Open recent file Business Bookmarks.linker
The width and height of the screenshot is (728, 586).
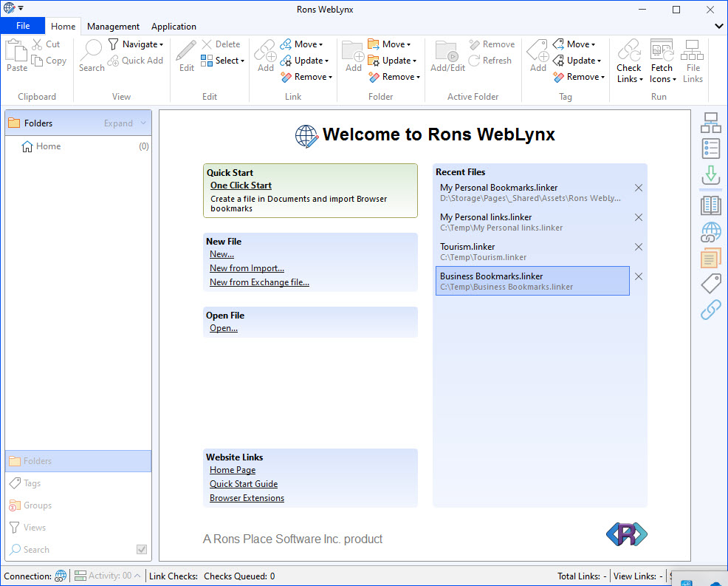tap(532, 281)
